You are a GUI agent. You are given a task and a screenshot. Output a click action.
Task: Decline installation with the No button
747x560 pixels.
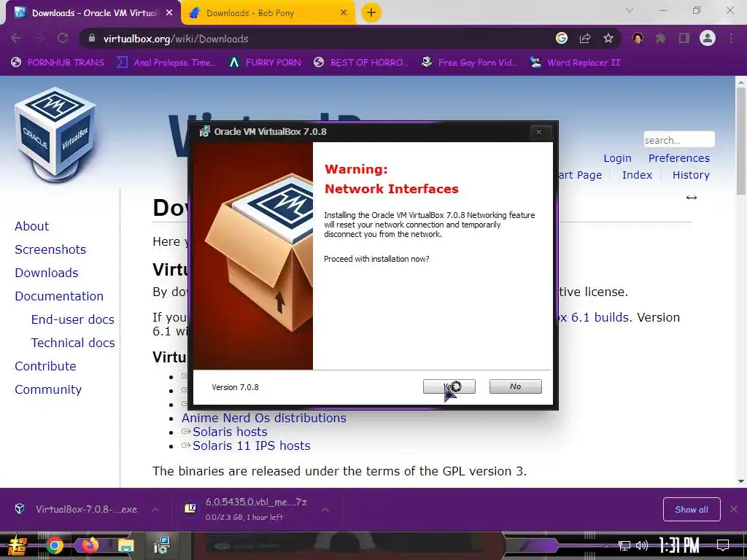tap(516, 386)
